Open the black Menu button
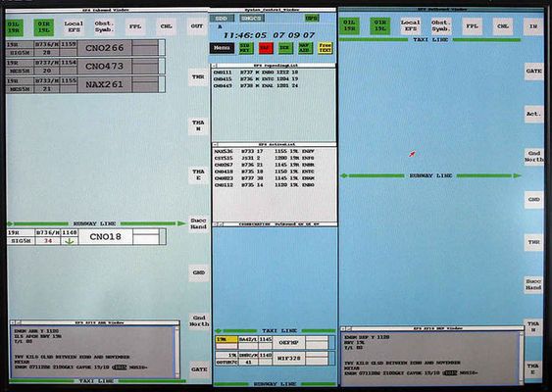Image resolution: width=552 pixels, height=392 pixels. coord(222,48)
